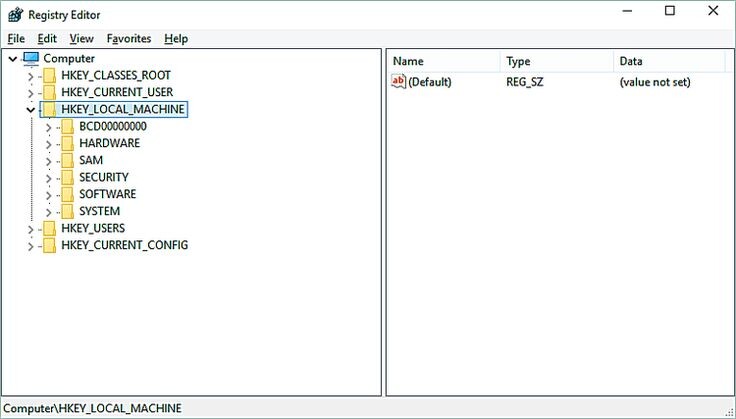This screenshot has height=419, width=736.
Task: Select the HARDWARE key label
Action: click(109, 144)
